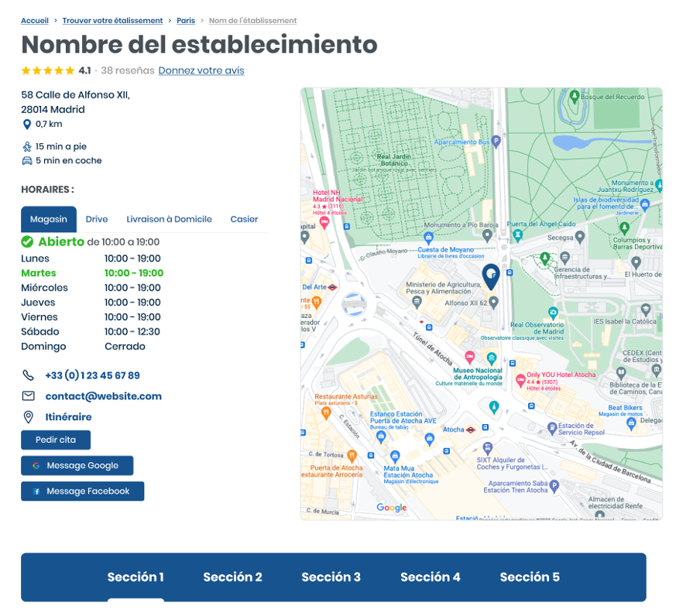Viewport: 700px width, 616px height.
Task: Click the highlighted Martes hours row
Action: 92,273
